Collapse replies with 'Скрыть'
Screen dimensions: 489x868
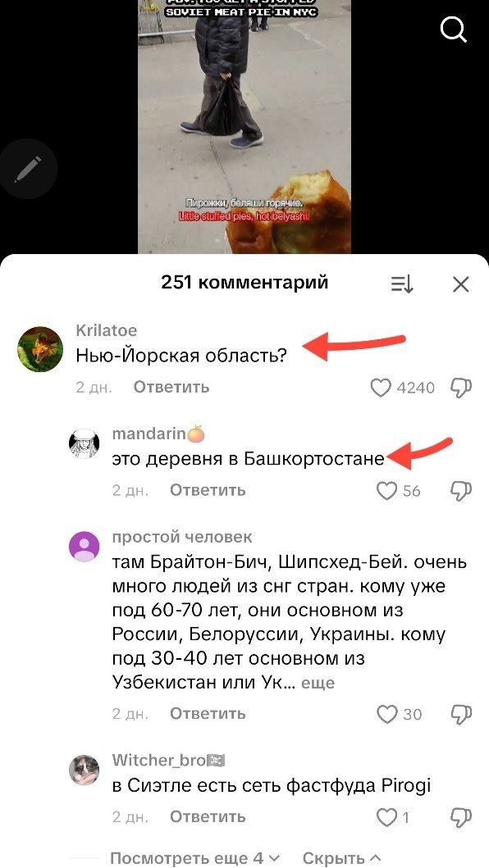[341, 859]
